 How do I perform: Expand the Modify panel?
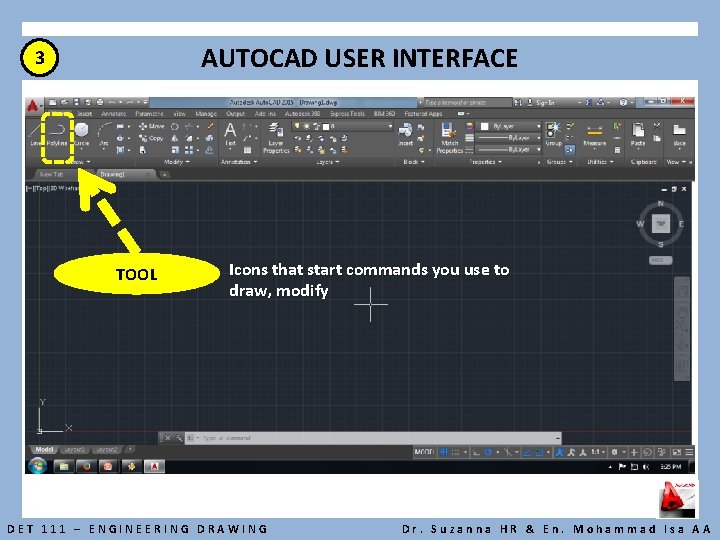coord(177,162)
